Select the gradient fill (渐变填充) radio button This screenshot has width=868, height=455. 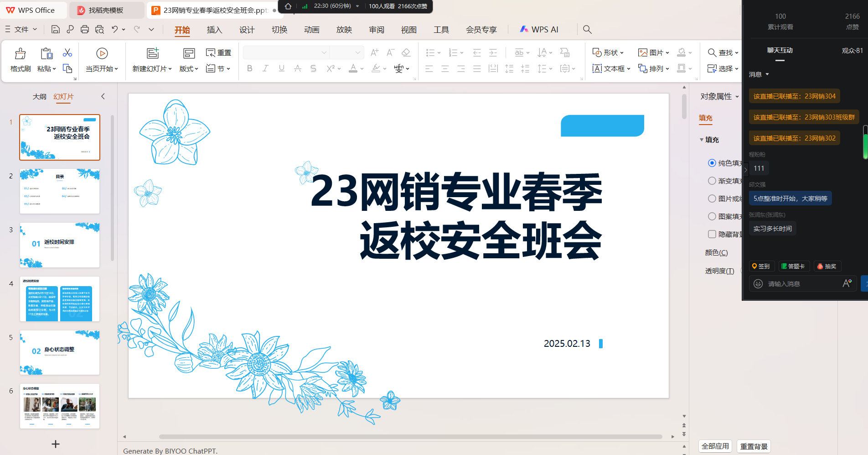(712, 181)
